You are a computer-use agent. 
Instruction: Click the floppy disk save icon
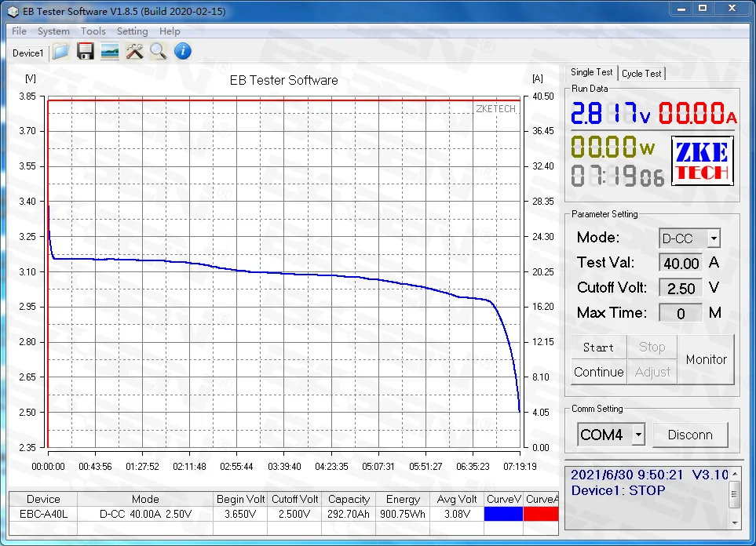pyautogui.click(x=86, y=52)
